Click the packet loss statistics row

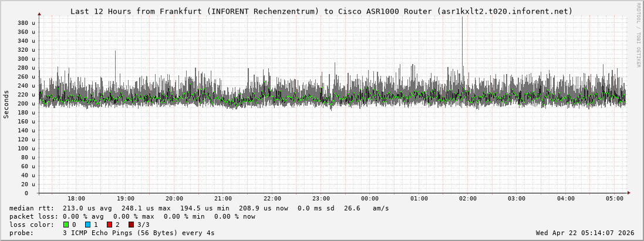pyautogui.click(x=132, y=216)
